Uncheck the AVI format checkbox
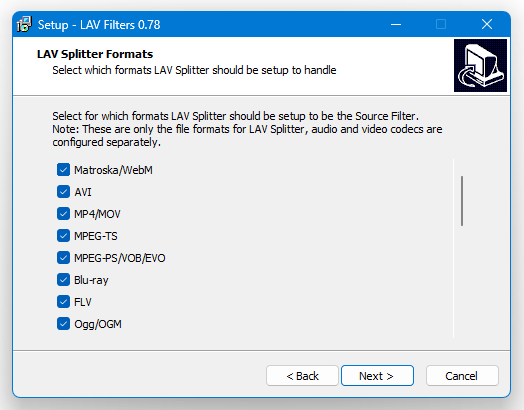This screenshot has height=410, width=524. coord(63,192)
